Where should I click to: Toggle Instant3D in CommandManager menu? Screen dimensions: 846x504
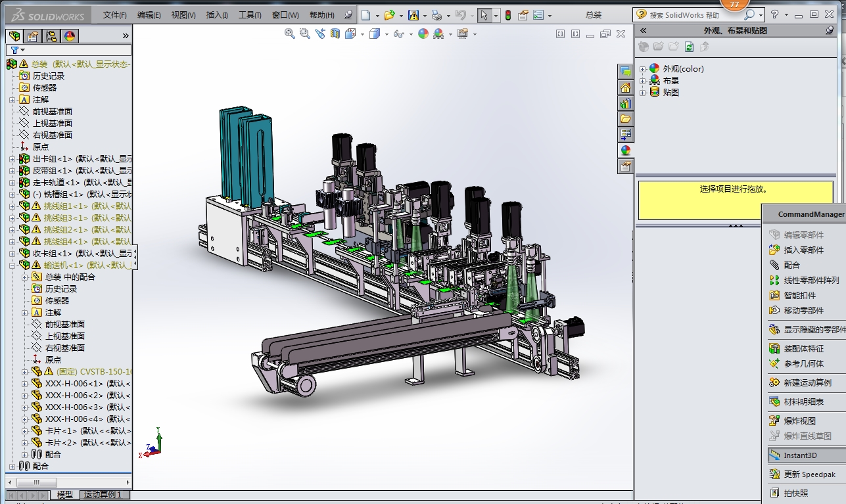click(800, 455)
